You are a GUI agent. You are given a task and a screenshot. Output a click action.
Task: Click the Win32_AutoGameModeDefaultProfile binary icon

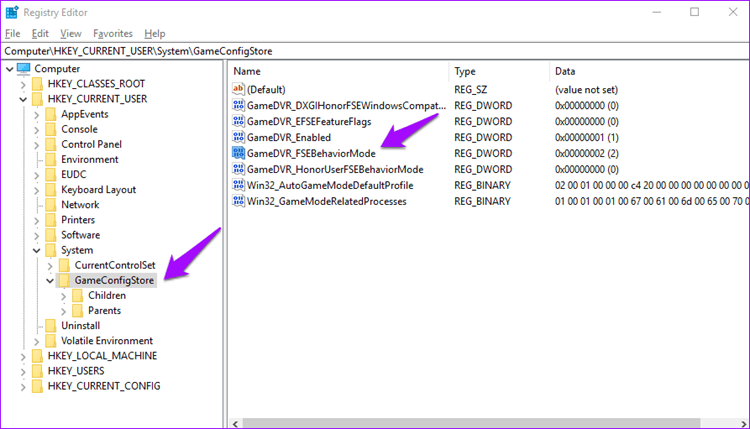pos(238,185)
